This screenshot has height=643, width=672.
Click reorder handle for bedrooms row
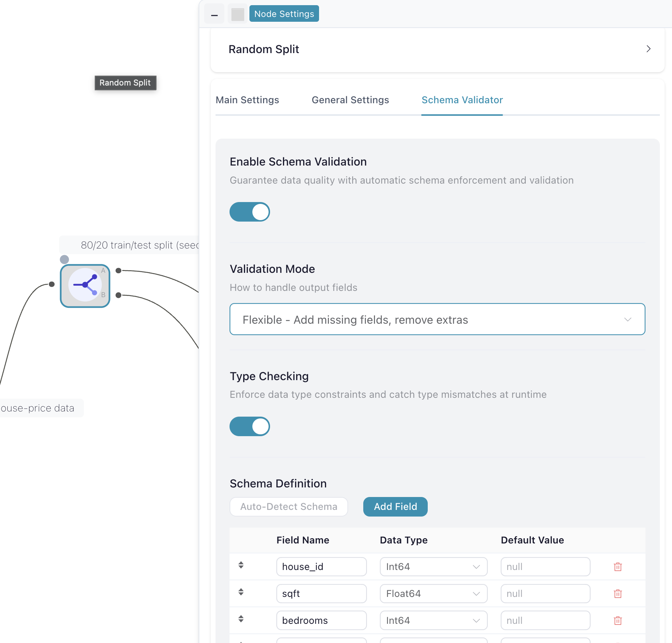(x=241, y=619)
